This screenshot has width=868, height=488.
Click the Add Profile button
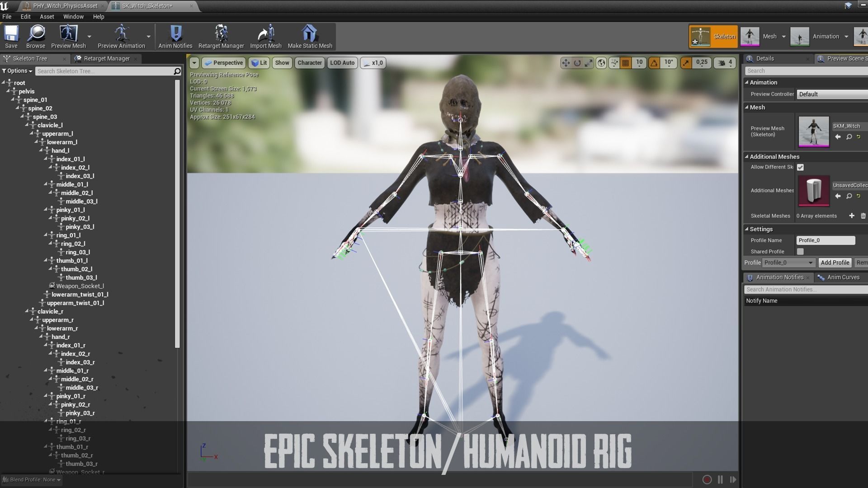835,263
